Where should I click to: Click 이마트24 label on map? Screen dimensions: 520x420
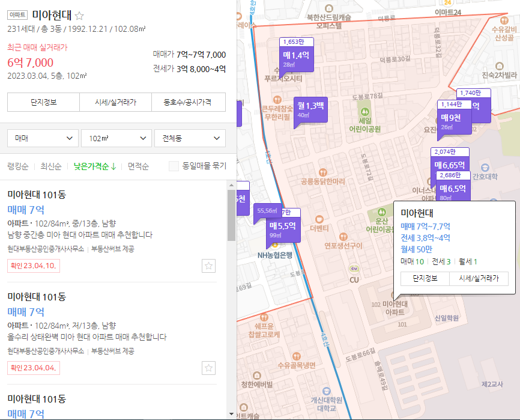pyautogui.click(x=448, y=13)
